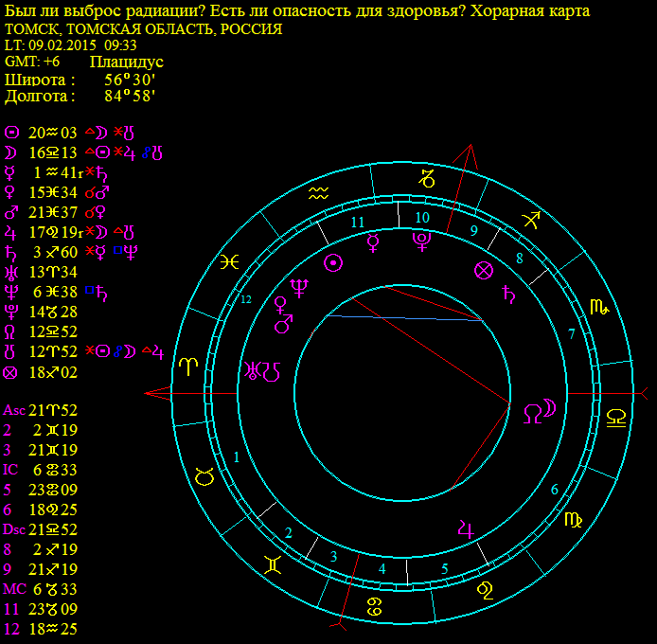This screenshot has width=657, height=644.
Task: Click the timezone text "GMT: +6"
Action: [32, 62]
